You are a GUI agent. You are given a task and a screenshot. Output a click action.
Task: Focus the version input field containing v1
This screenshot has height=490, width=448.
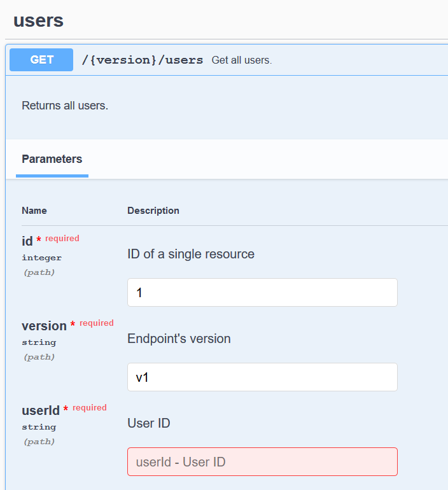point(262,377)
